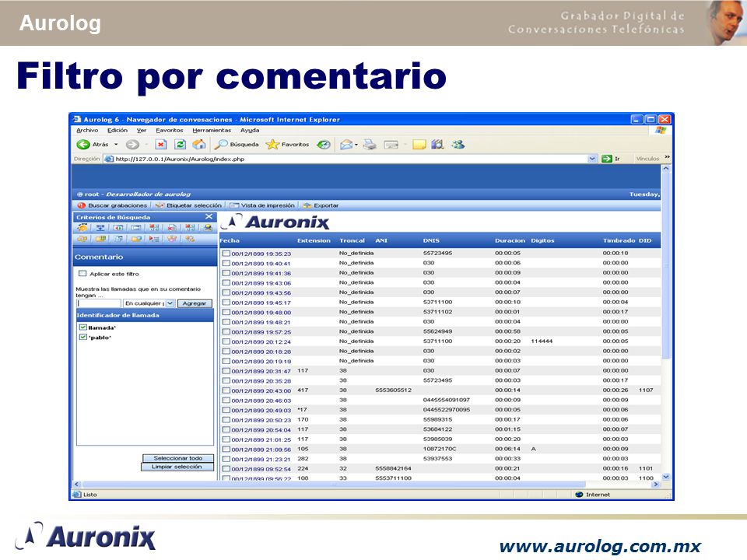Screen dimensions: 747x560
Task: Click the Seleccionar todo button
Action: click(177, 458)
